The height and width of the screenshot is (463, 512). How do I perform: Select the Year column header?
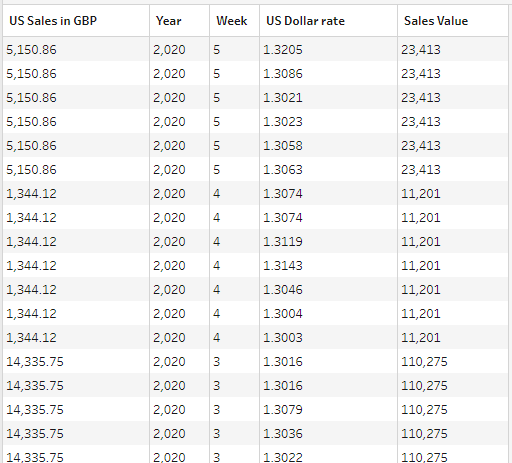[x=179, y=21]
